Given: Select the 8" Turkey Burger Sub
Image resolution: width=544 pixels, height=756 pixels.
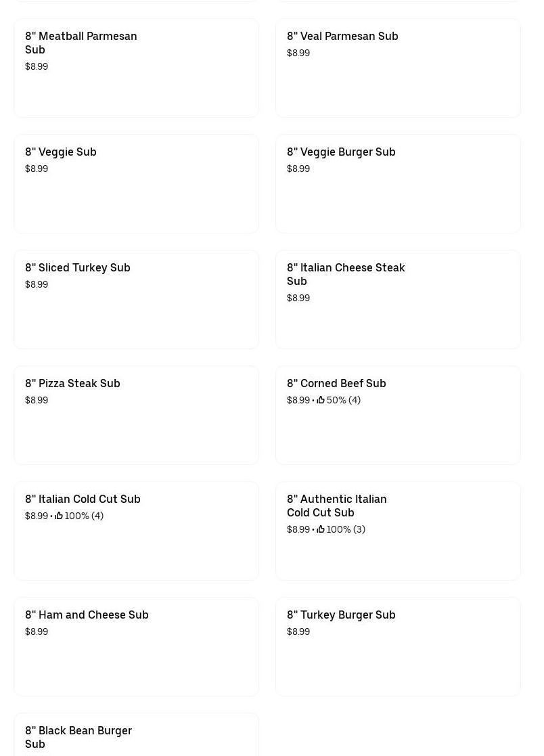Looking at the screenshot, I should click(341, 615).
